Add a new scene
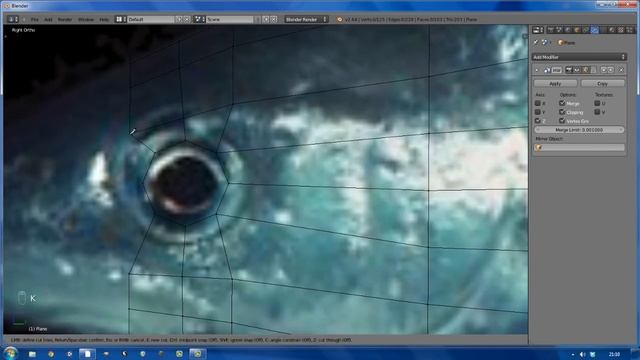 pyautogui.click(x=266, y=19)
